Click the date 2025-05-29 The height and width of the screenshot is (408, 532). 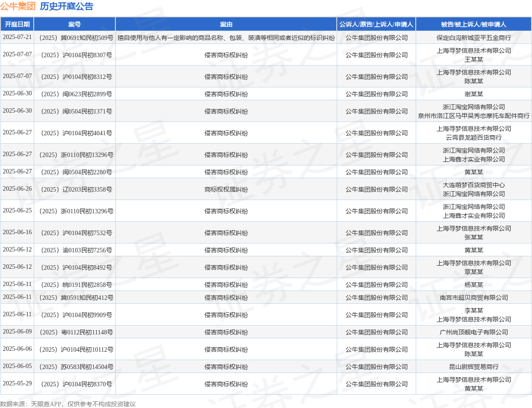17,383
